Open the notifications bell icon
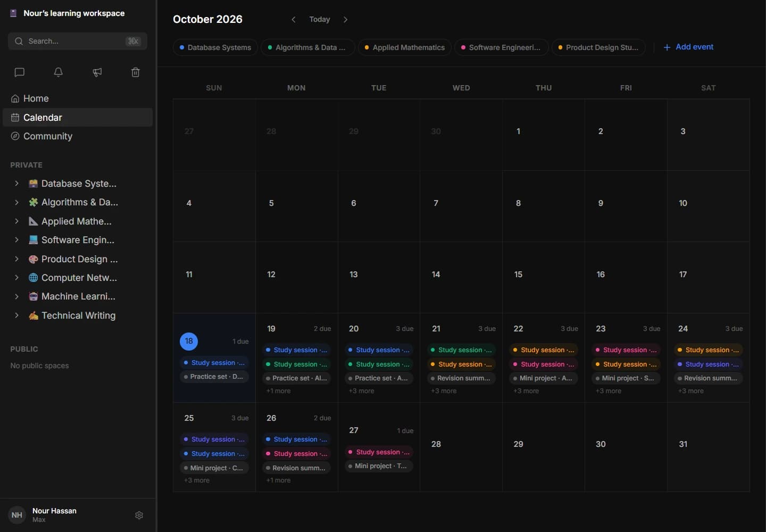The width and height of the screenshot is (766, 532). click(x=59, y=72)
